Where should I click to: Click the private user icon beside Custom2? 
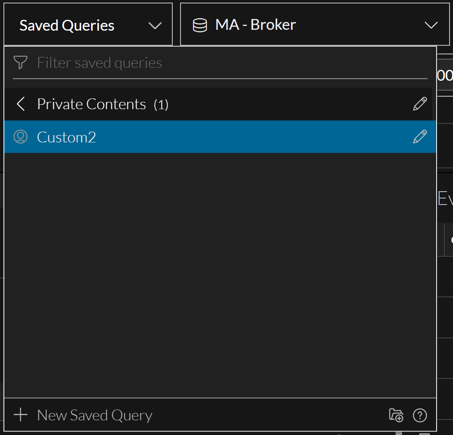pos(20,137)
